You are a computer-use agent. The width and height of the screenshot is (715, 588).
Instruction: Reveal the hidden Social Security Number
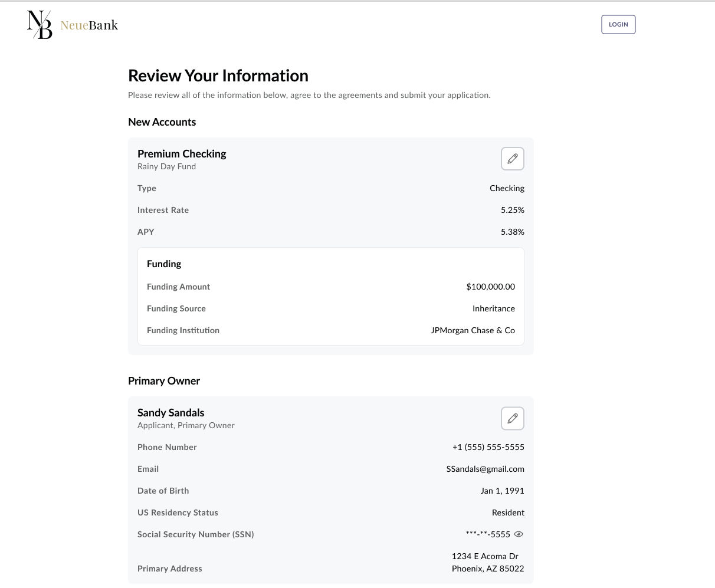519,534
